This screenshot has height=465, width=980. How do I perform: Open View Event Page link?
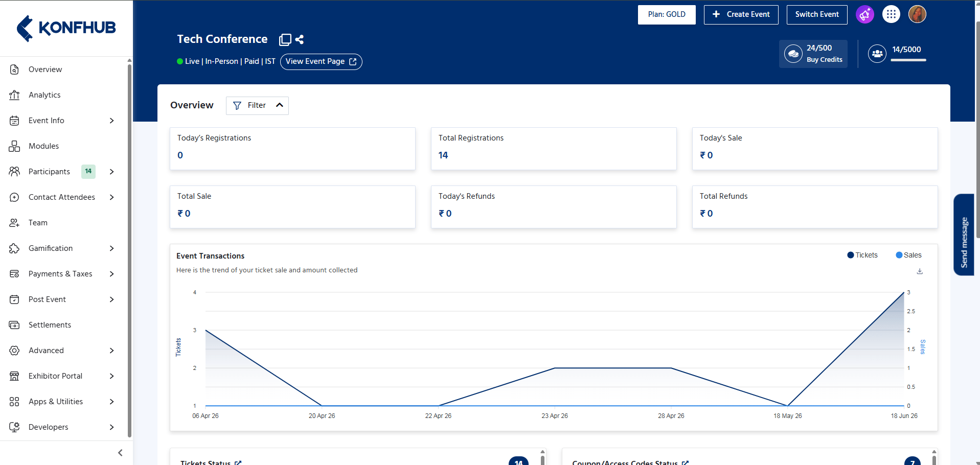(x=321, y=61)
